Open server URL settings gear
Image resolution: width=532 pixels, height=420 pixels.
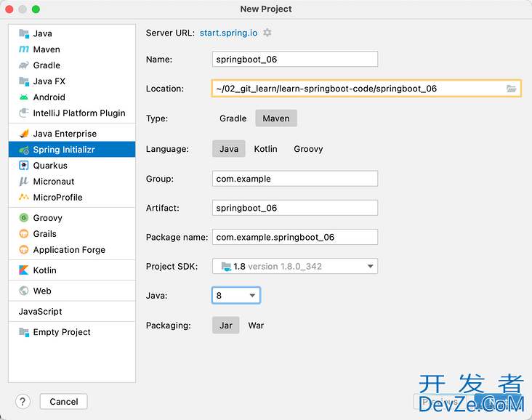coord(267,33)
